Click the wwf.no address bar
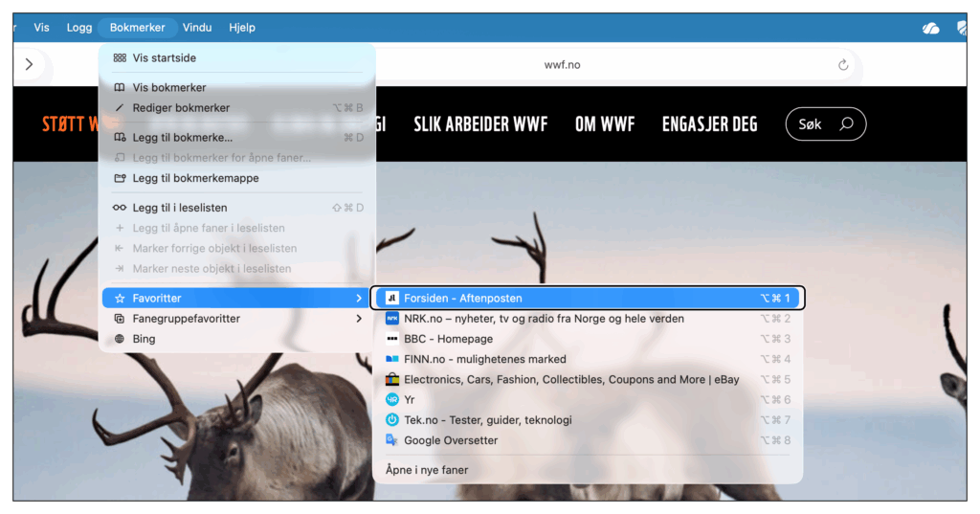The height and width of the screenshot is (514, 980). coord(563,64)
